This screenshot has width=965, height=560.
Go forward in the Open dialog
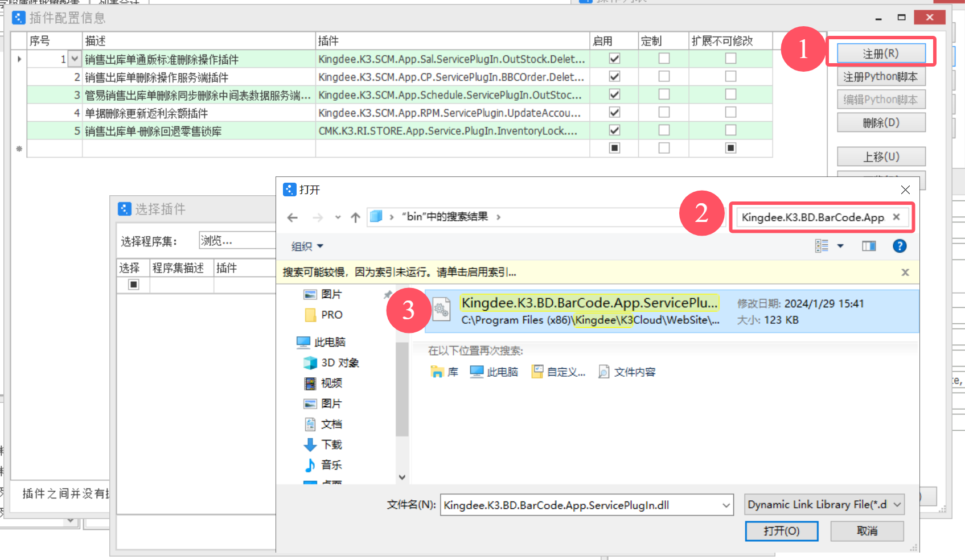318,217
